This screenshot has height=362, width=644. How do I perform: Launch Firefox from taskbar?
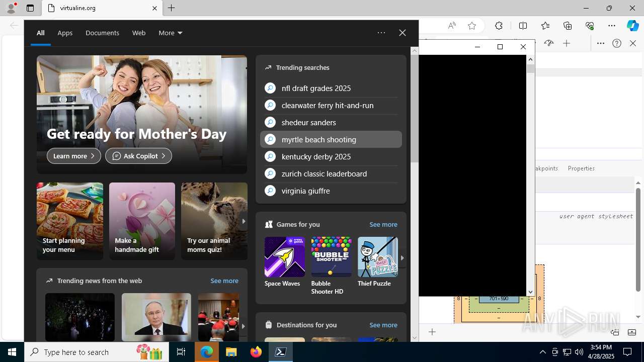[256, 352]
